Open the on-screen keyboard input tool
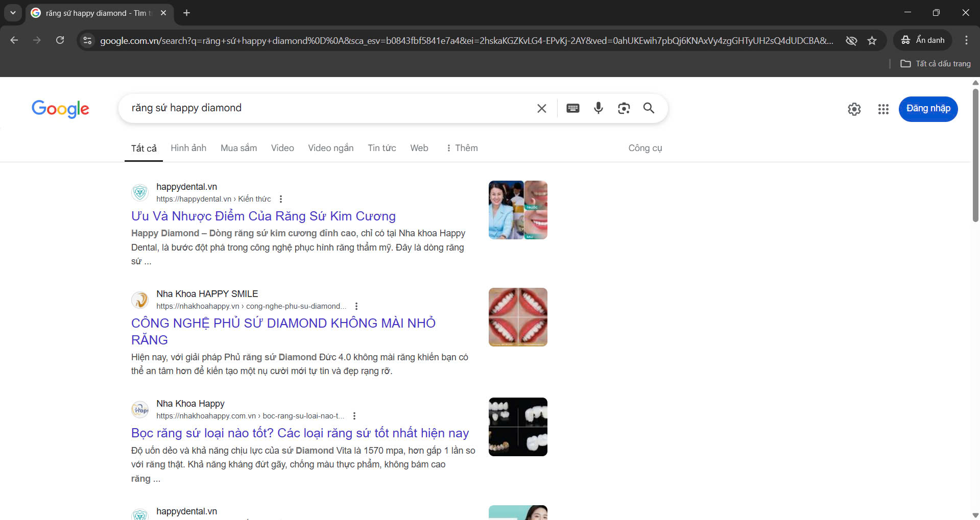This screenshot has height=520, width=980. click(x=573, y=108)
